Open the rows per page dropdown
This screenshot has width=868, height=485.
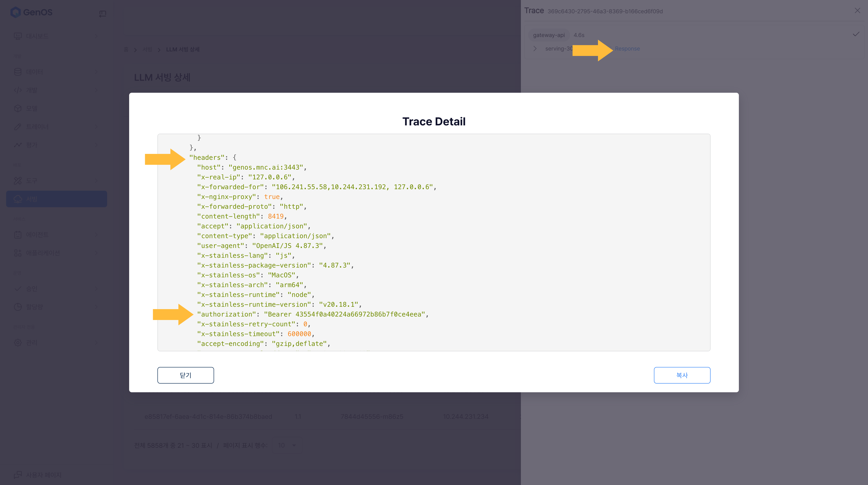[287, 445]
